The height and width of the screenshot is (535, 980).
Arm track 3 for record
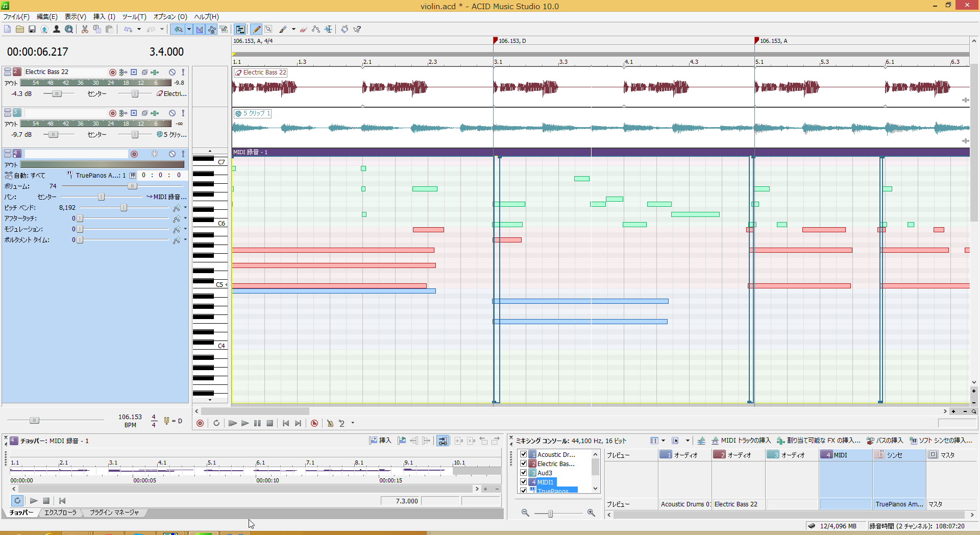point(113,113)
